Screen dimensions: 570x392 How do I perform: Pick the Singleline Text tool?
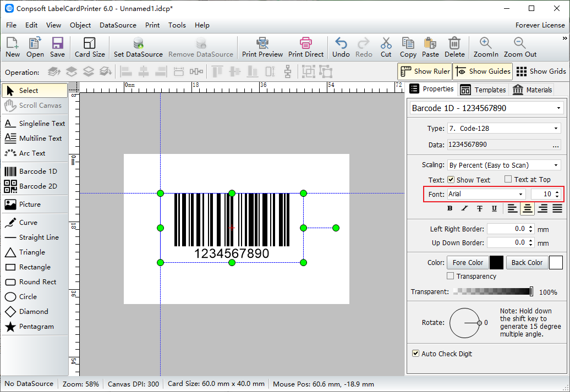click(x=35, y=124)
